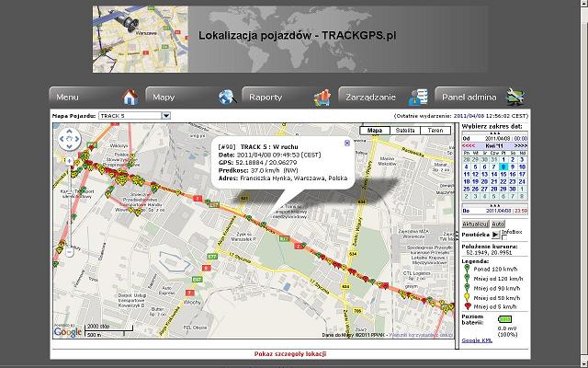Image resolution: width=588 pixels, height=368 pixels.
Task: Select day 1 of April in calendar
Action: tap(503, 159)
